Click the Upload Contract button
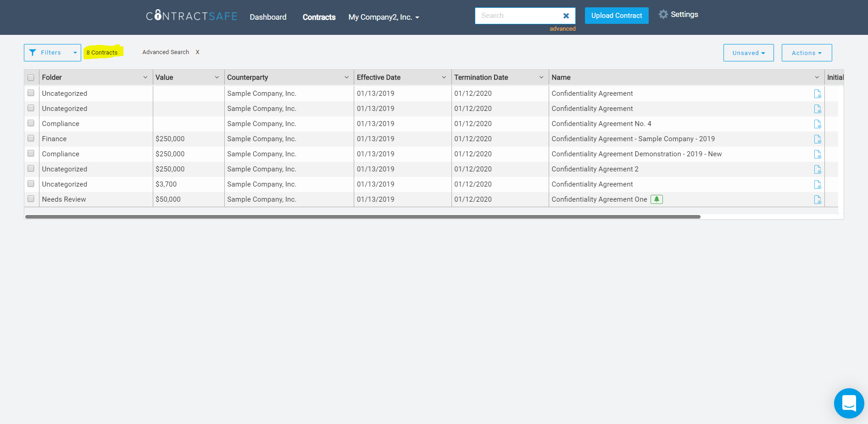 617,16
